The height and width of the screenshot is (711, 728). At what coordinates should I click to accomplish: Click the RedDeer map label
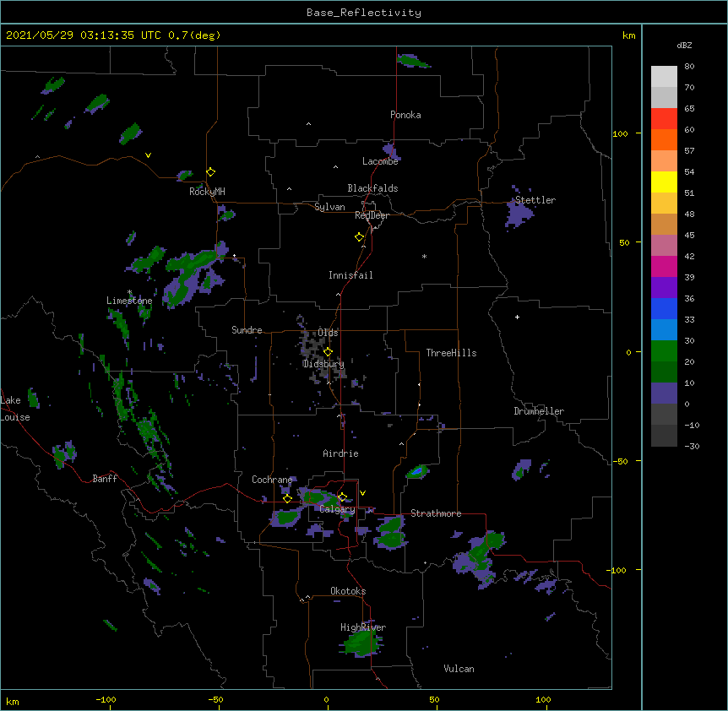(372, 215)
